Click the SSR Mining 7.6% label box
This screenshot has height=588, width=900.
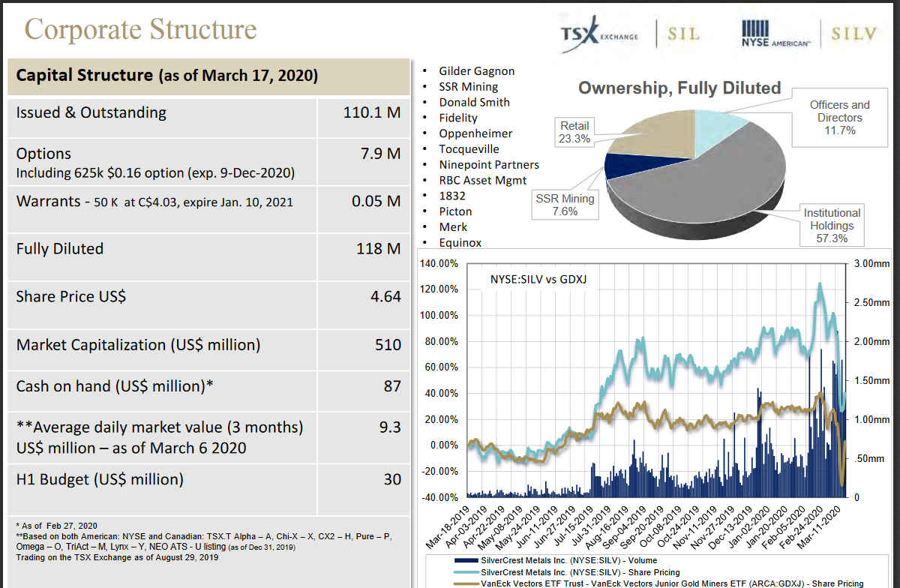[565, 205]
